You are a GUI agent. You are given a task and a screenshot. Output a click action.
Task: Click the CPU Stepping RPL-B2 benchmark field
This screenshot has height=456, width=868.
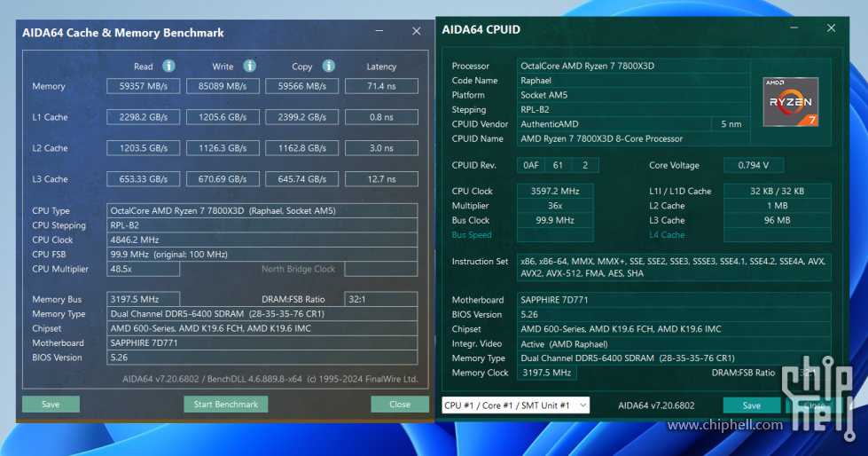262,225
